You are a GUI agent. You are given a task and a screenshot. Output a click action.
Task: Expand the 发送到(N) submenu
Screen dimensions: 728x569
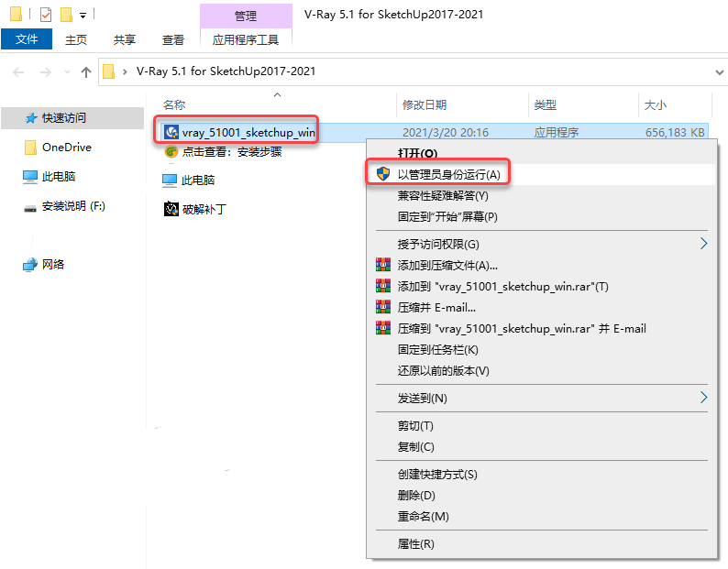coord(541,398)
